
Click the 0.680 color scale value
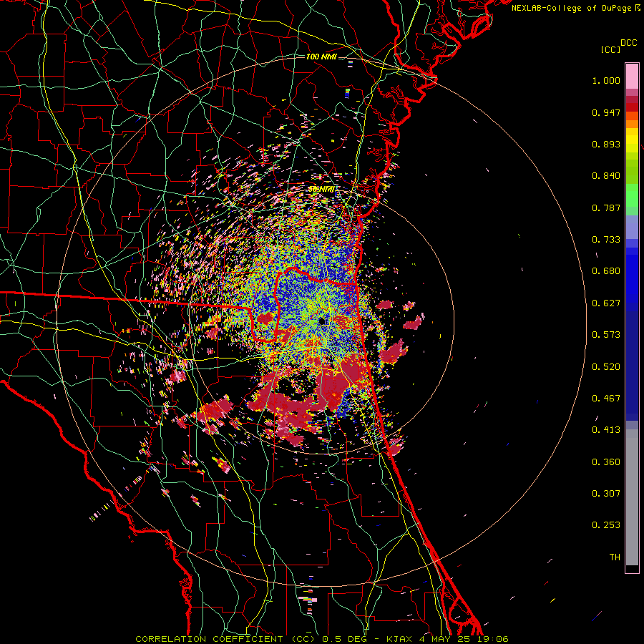pyautogui.click(x=606, y=271)
